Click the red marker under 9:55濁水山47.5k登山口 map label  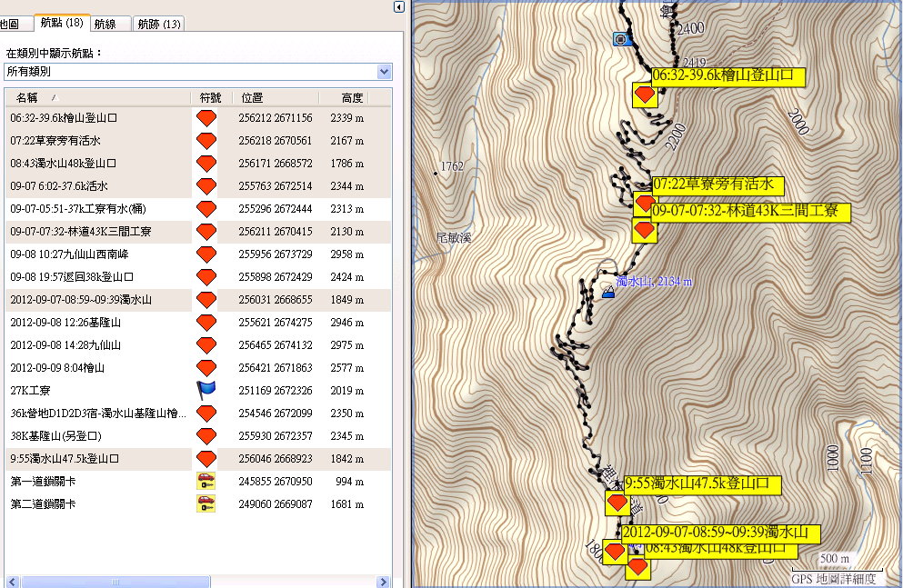tap(617, 503)
